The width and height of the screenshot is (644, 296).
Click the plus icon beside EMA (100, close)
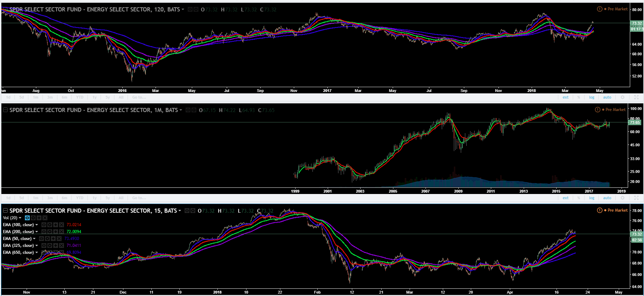[56, 225]
